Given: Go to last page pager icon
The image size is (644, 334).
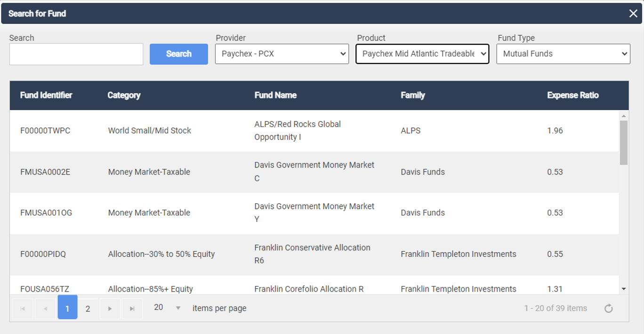Looking at the screenshot, I should 132,309.
